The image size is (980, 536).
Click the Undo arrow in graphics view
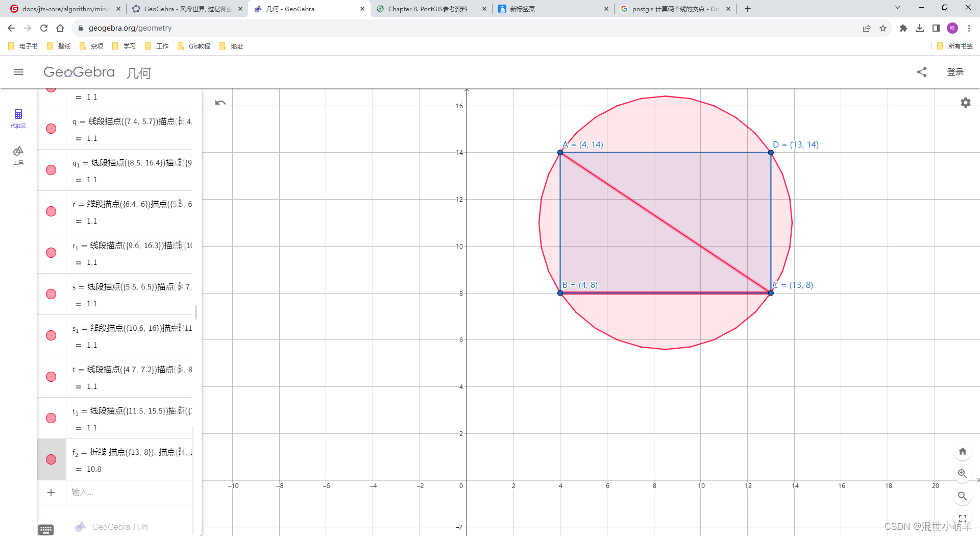click(x=220, y=103)
